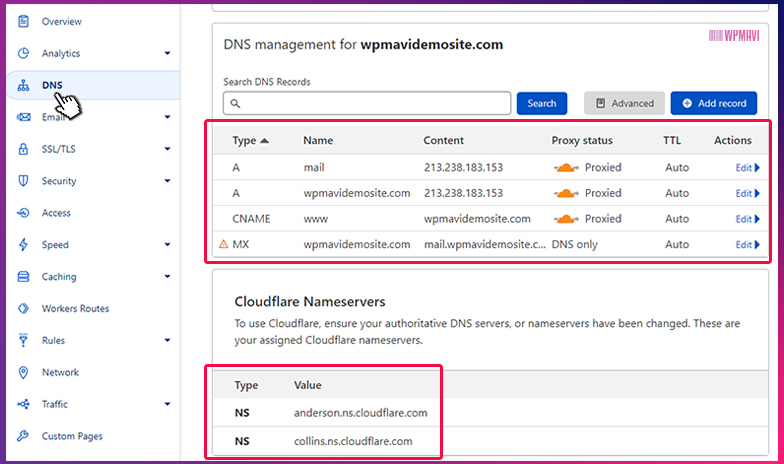Screen dimensions: 784x464
Task: Click the Speed lightning bolt icon
Action: [23, 244]
